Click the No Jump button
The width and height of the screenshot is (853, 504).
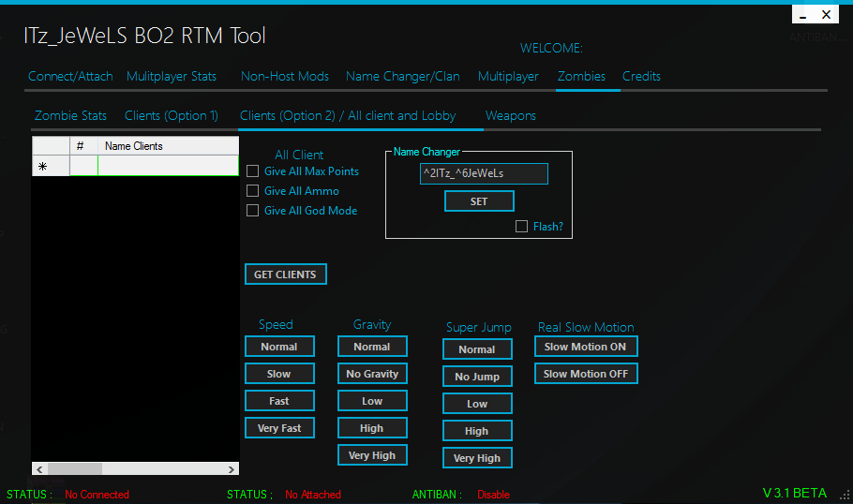(x=477, y=377)
